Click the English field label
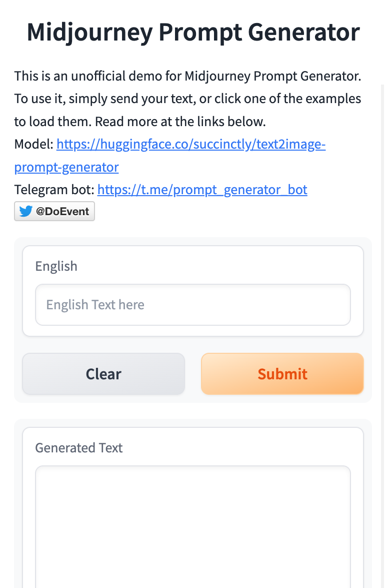Viewport: 386px width, 588px height. click(56, 266)
